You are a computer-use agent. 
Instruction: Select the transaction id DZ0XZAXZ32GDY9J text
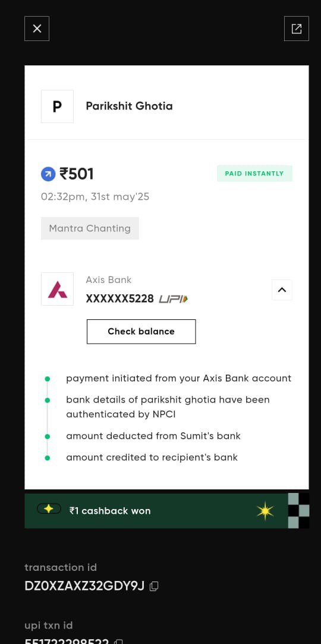[x=84, y=586]
